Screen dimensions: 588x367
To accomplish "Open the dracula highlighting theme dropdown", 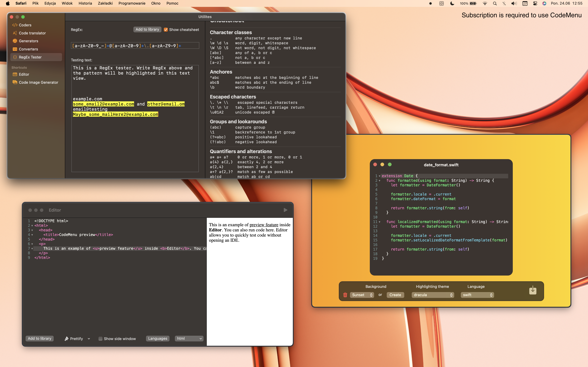I will pos(433,295).
